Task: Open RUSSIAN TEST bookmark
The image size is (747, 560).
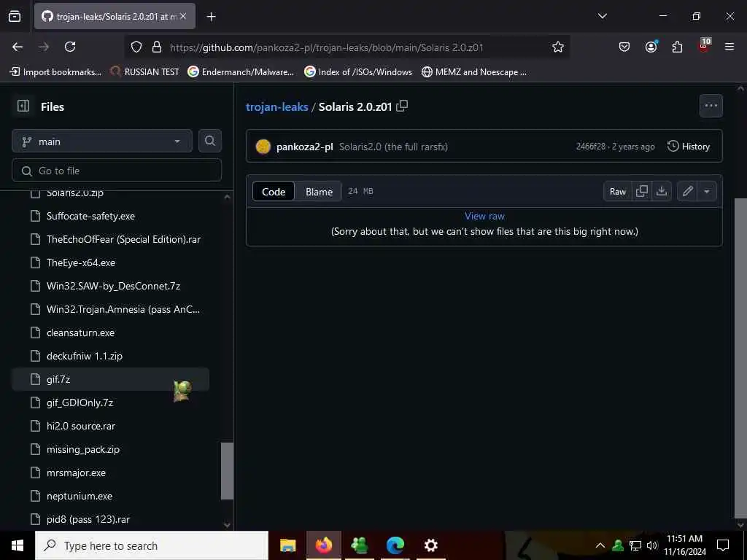Action: point(145,72)
